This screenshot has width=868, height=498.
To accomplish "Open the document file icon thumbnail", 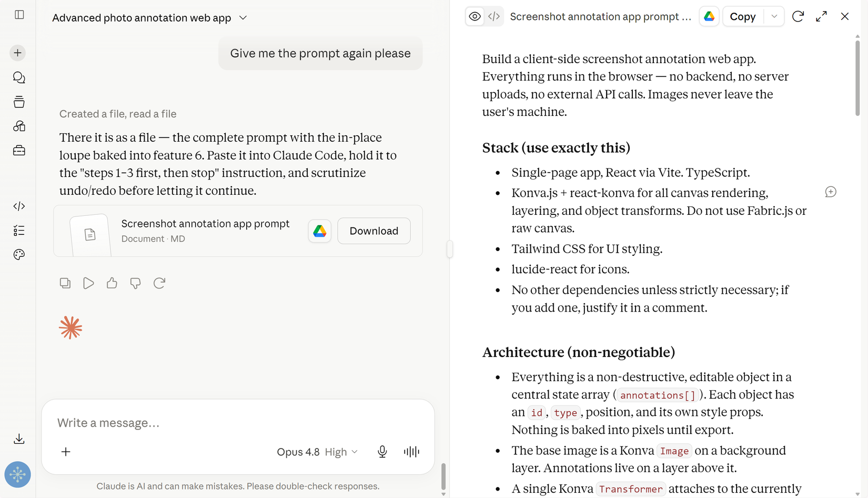I will pyautogui.click(x=90, y=234).
